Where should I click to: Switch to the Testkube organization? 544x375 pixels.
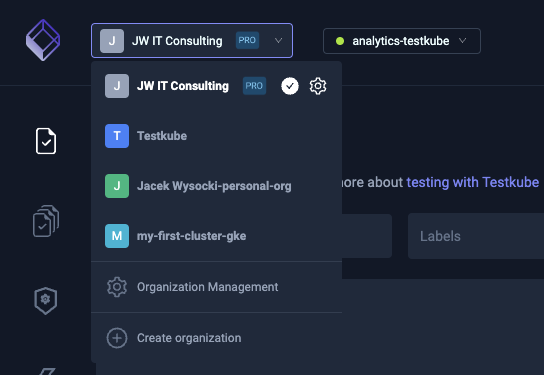[x=216, y=136]
